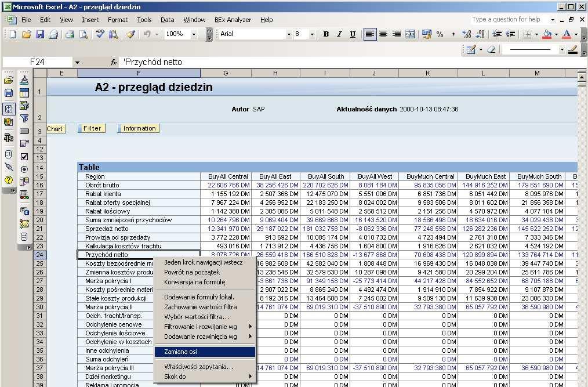Expand the fill color palette arrow
The width and height of the screenshot is (588, 387).
pyautogui.click(x=556, y=34)
